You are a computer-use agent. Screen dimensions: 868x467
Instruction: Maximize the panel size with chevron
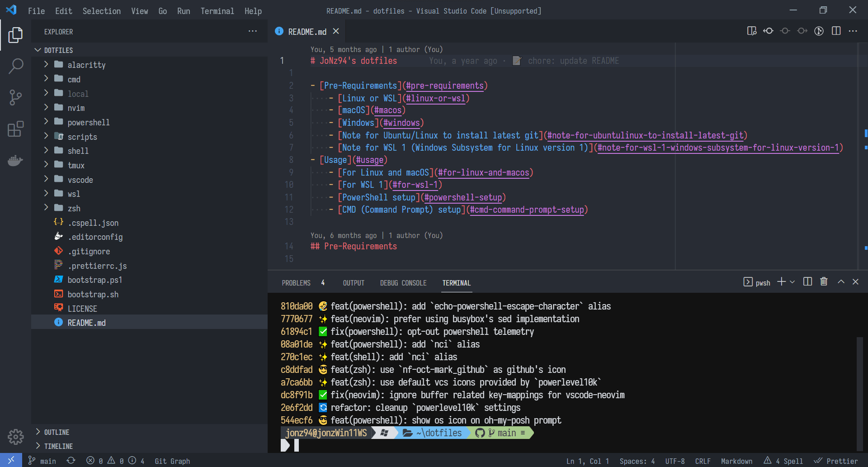pos(841,282)
